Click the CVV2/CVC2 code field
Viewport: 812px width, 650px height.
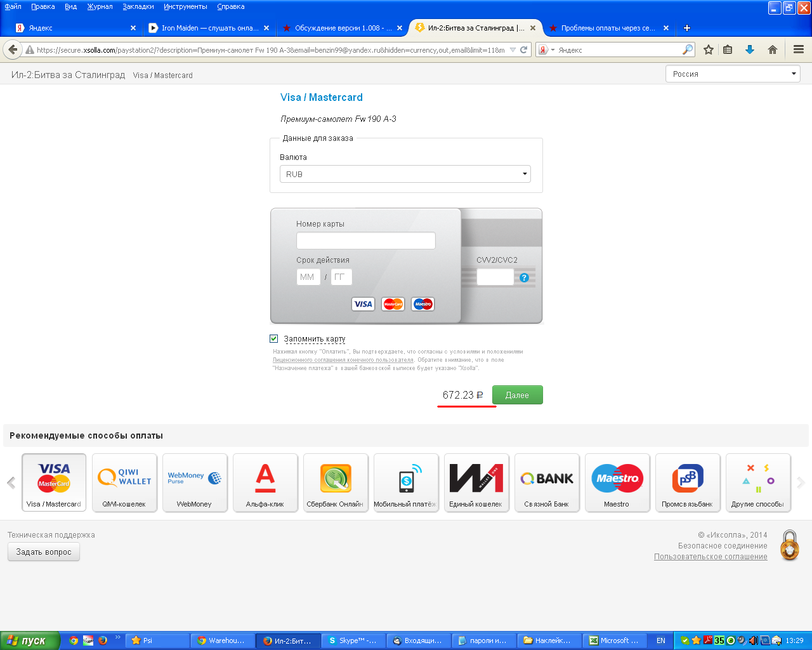pyautogui.click(x=495, y=277)
